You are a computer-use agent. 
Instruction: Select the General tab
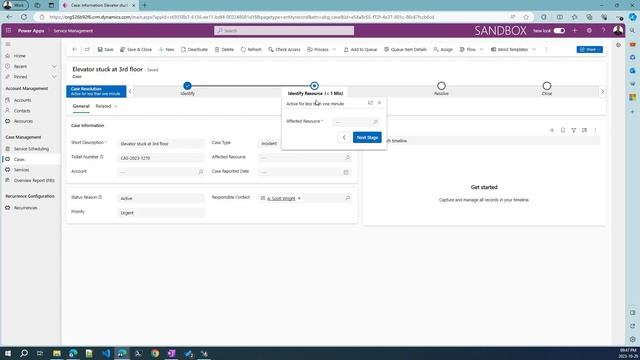pyautogui.click(x=81, y=106)
